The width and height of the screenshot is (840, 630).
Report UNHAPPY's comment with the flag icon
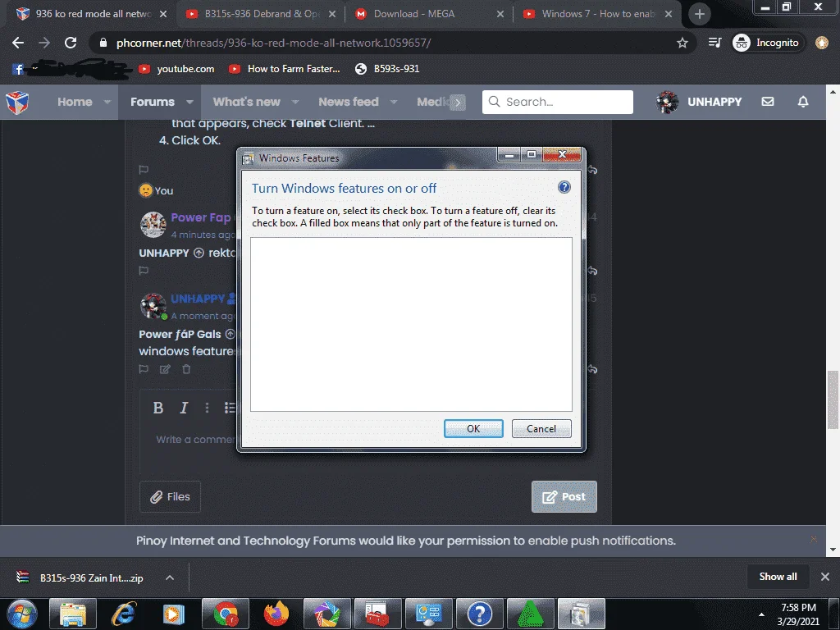coord(144,369)
